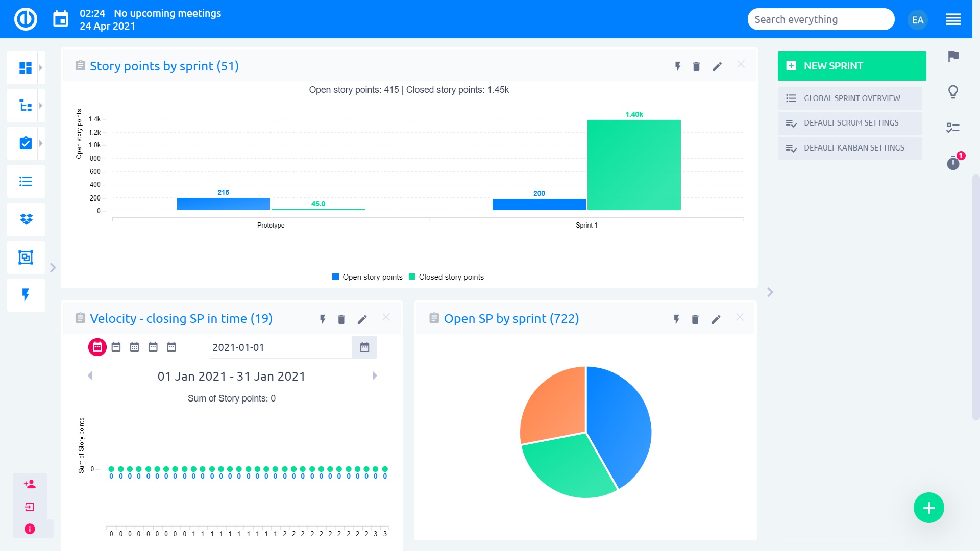Expand the dashboard sidebar menu arrow
Image resolution: width=980 pixels, height=551 pixels.
pos(41,67)
